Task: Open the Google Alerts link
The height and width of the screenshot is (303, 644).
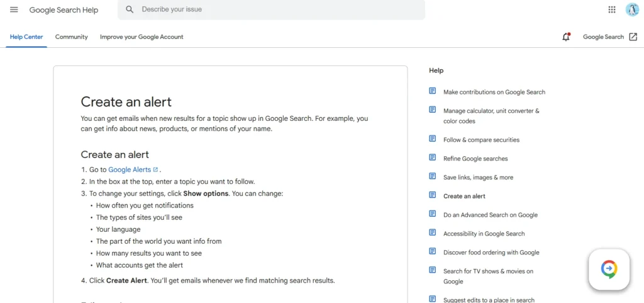Action: [x=130, y=170]
